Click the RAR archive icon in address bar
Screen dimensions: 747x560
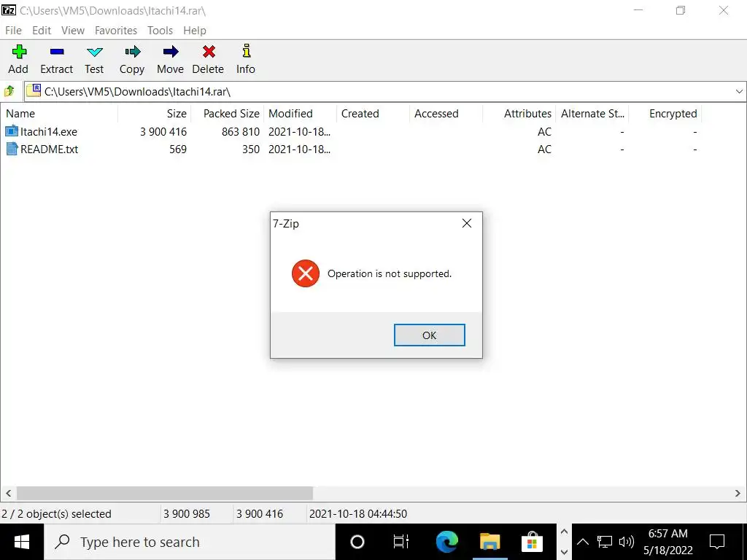[x=34, y=90]
